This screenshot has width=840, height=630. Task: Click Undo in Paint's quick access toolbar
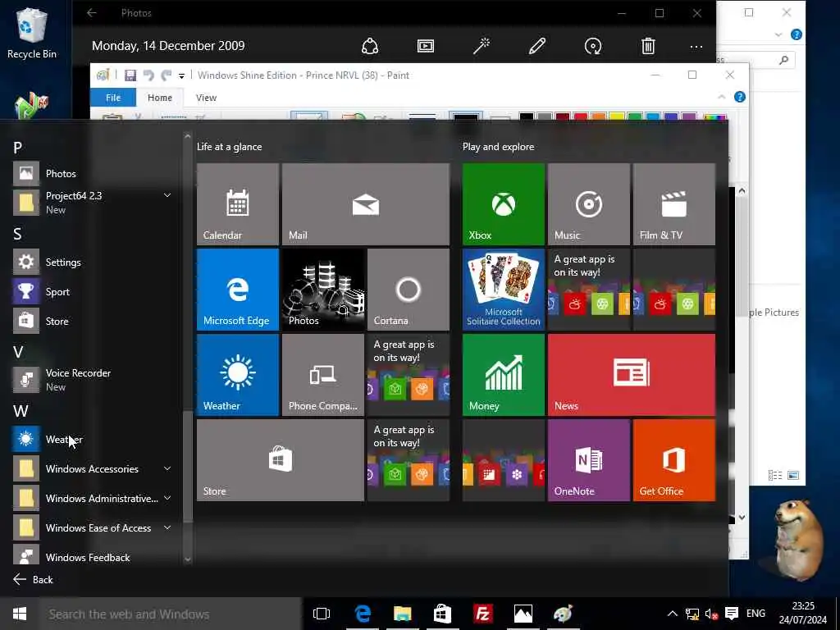148,75
